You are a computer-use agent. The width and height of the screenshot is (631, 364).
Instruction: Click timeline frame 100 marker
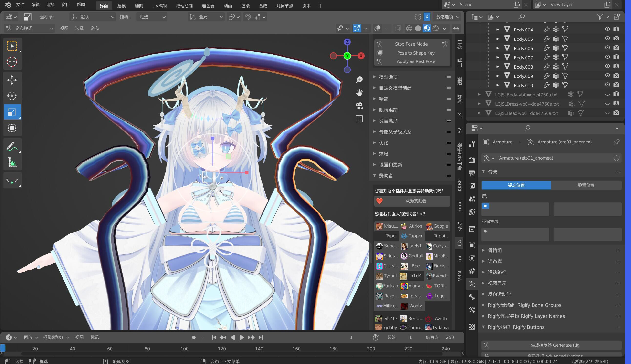(184, 349)
